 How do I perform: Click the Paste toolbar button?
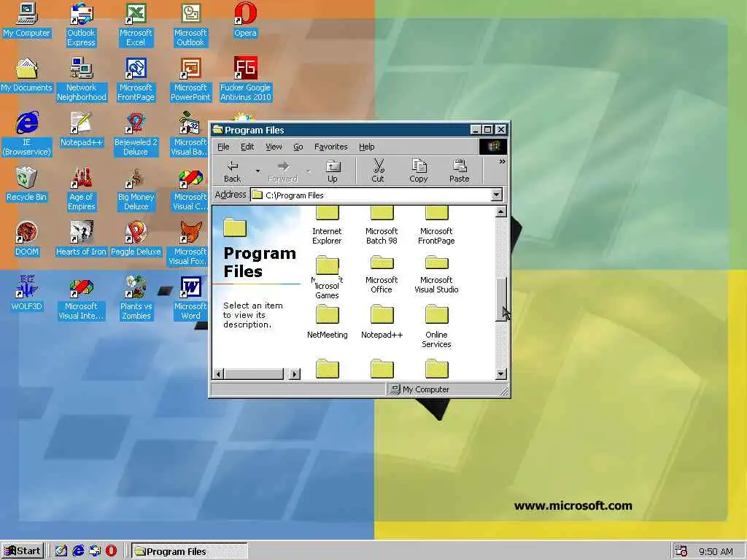tap(460, 171)
